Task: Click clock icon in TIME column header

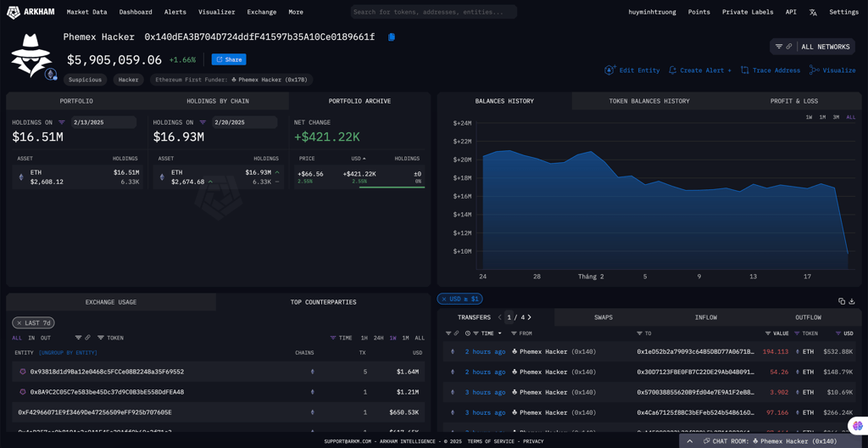Action: (468, 333)
